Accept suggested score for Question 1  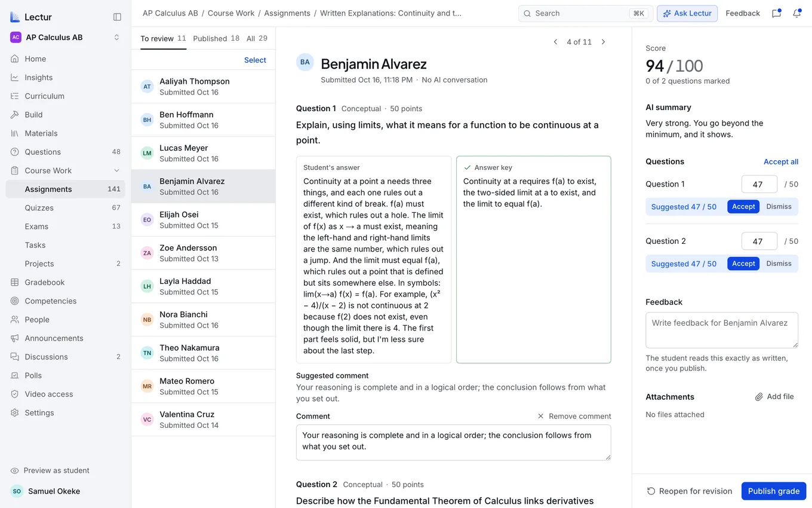pos(743,207)
